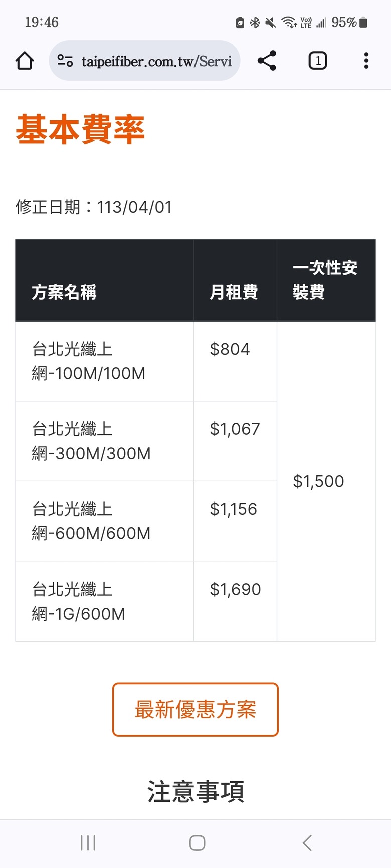Tap the 基本費率 heading
Image resolution: width=391 pixels, height=868 pixels.
point(80,130)
